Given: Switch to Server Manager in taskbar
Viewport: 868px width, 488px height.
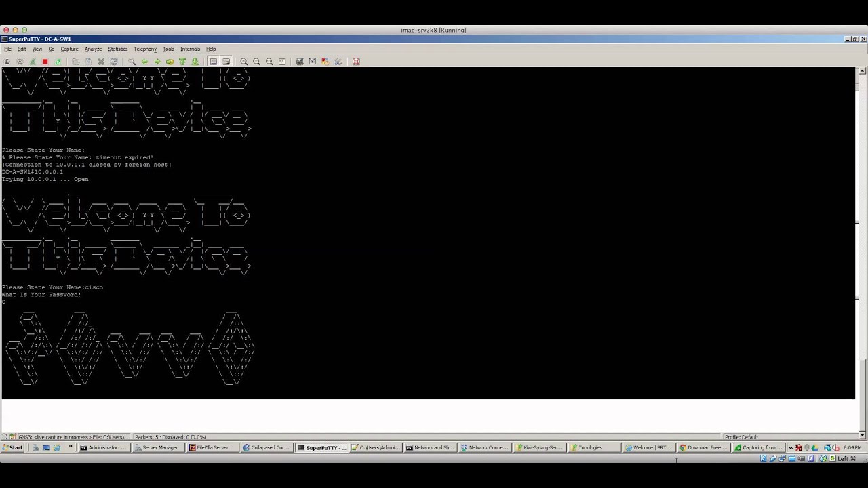Looking at the screenshot, I should 158,447.
